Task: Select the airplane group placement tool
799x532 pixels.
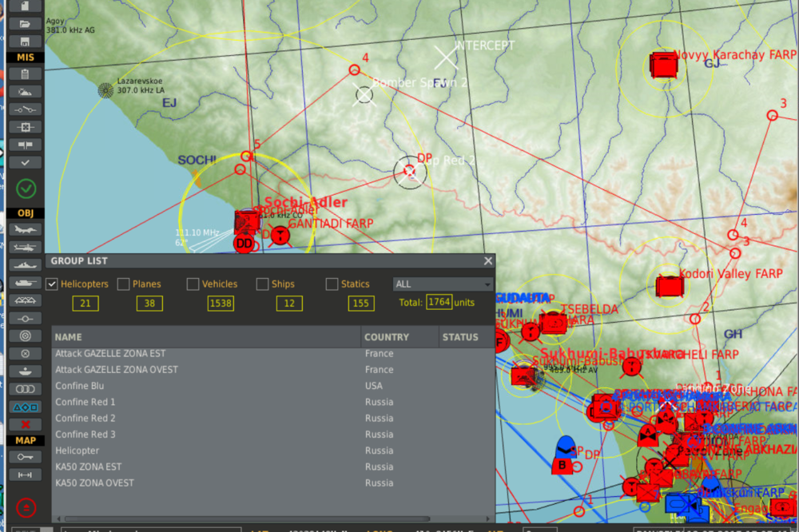Action: coord(25,230)
